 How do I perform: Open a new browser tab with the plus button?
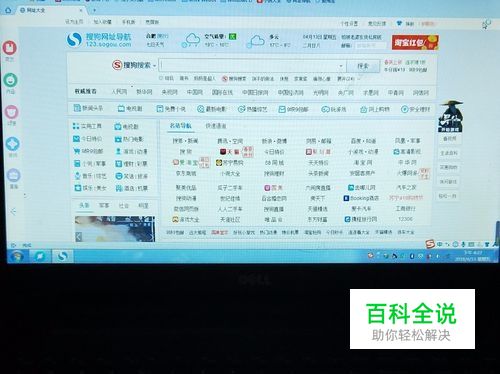(94, 10)
